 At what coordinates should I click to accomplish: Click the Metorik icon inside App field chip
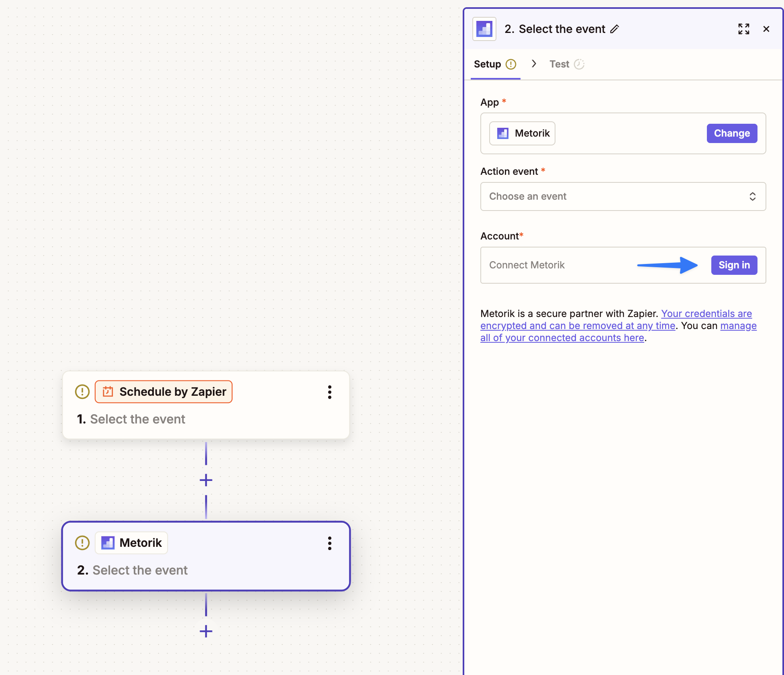[503, 133]
